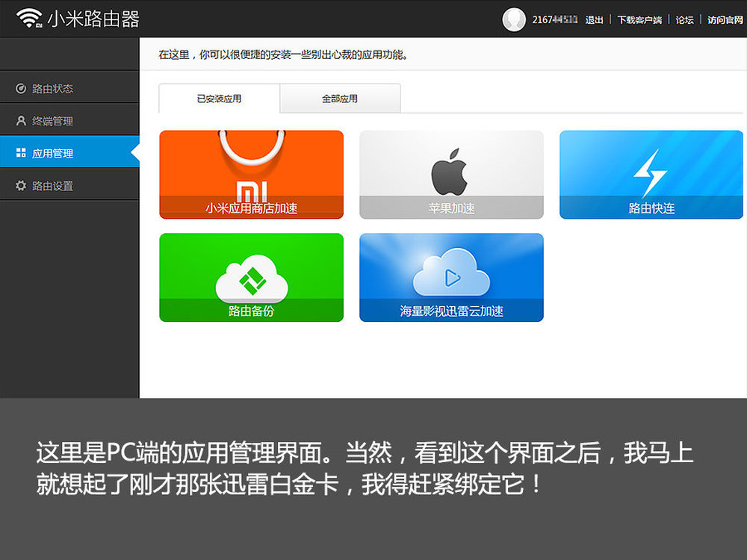Click the Wi-Fi logo in header
Image resolution: width=747 pixels, height=560 pixels.
tap(29, 18)
